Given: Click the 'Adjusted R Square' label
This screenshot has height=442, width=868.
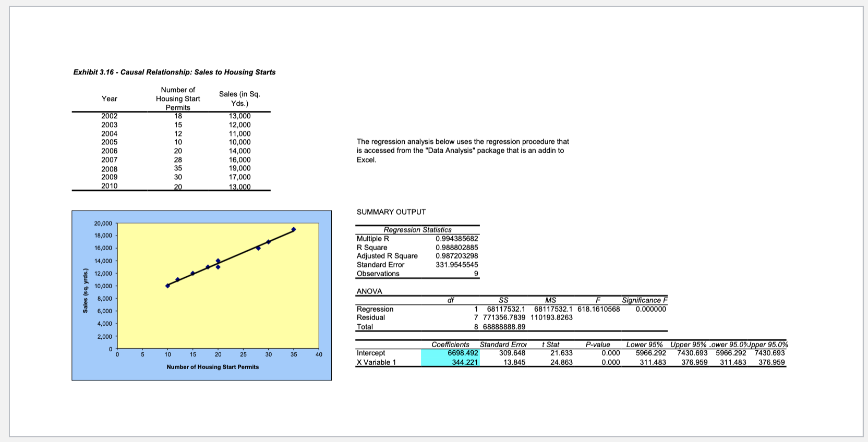Looking at the screenshot, I should click(387, 256).
